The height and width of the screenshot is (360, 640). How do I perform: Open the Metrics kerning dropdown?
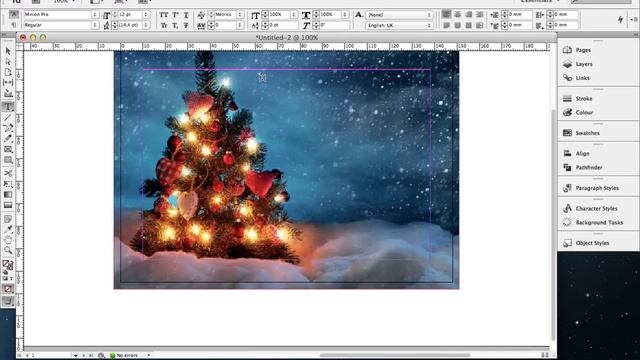pos(240,14)
